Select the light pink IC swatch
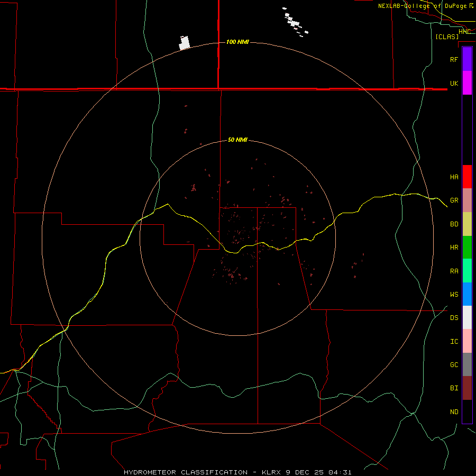476x476 pixels. coord(467,341)
